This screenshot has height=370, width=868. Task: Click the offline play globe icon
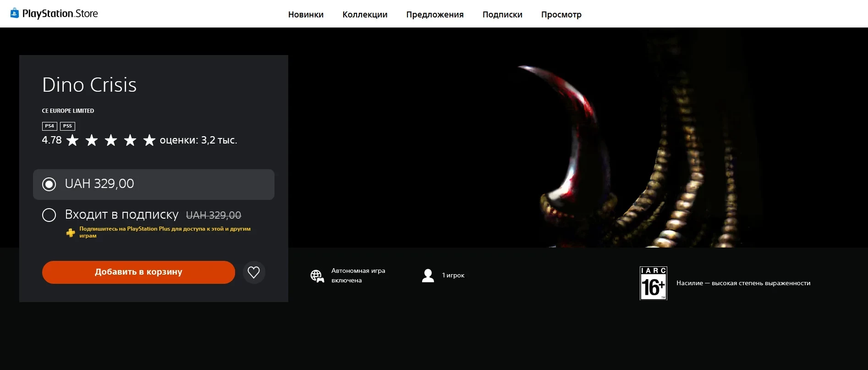point(317,276)
